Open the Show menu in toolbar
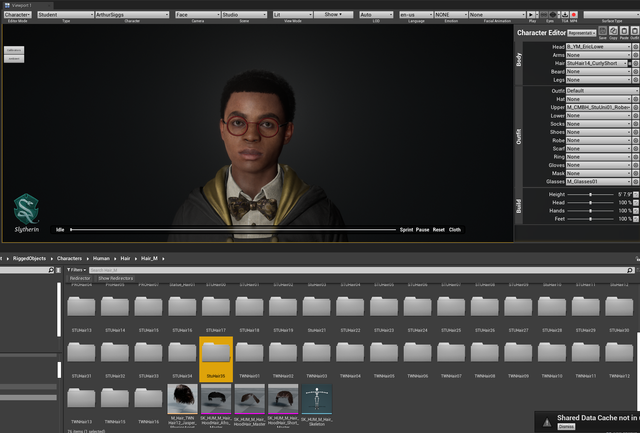The image size is (640, 433). [x=333, y=15]
